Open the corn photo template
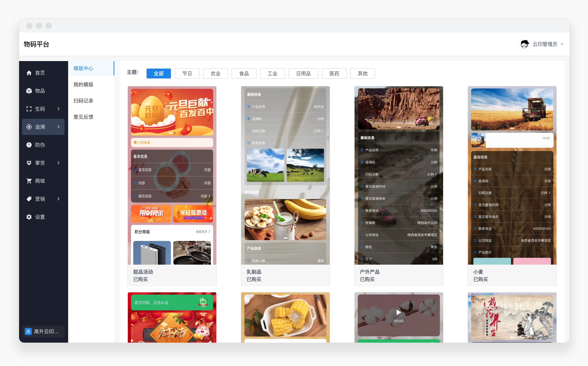Image resolution: width=588 pixels, height=366 pixels. tap(285, 317)
